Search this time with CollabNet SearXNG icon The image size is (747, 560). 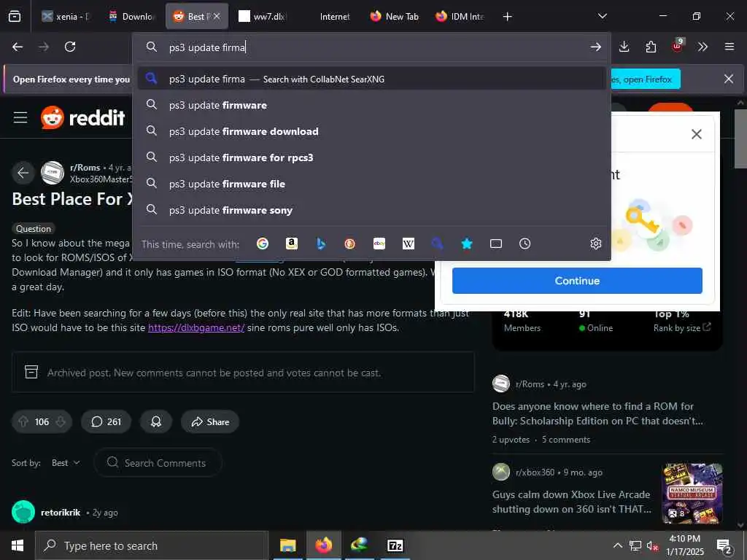point(438,244)
